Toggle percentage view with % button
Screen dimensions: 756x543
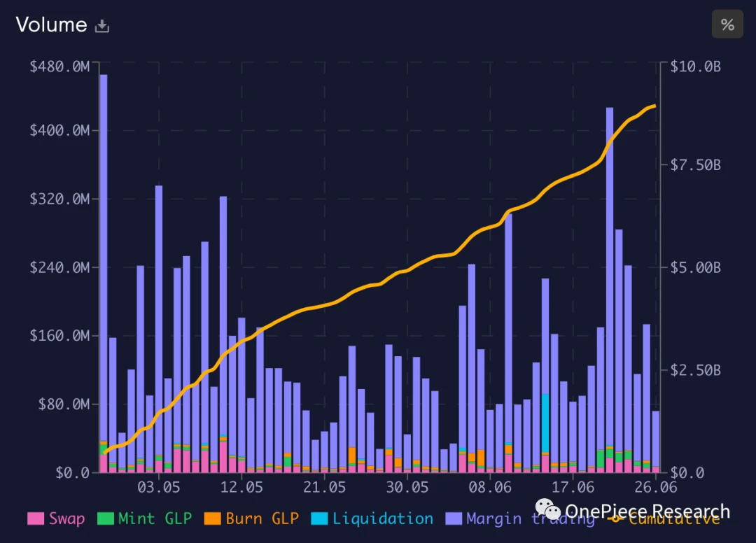[x=727, y=24]
